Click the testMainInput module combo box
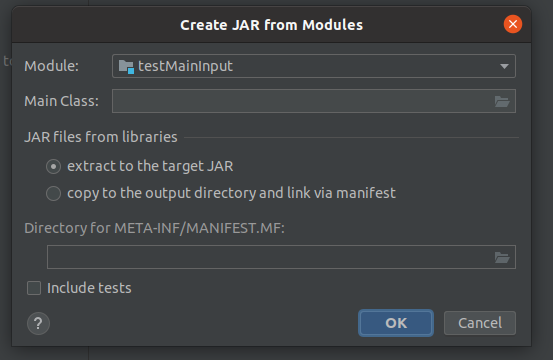This screenshot has height=360, width=553. tap(314, 66)
